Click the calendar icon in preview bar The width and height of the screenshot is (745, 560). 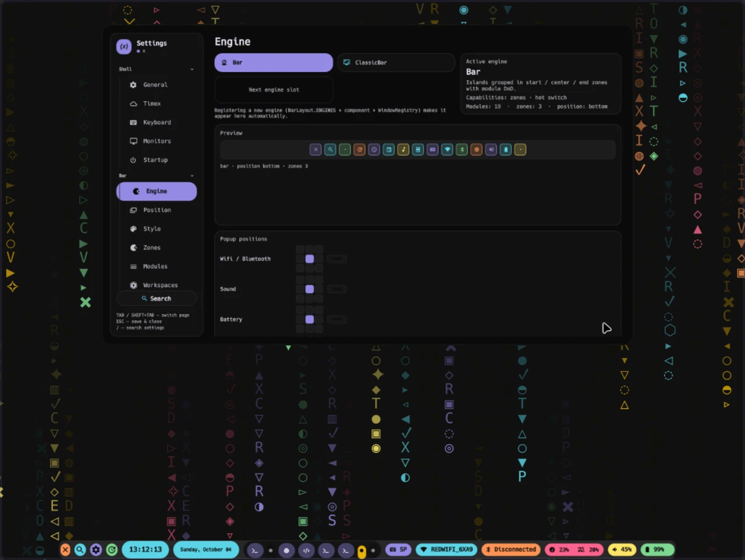click(389, 150)
